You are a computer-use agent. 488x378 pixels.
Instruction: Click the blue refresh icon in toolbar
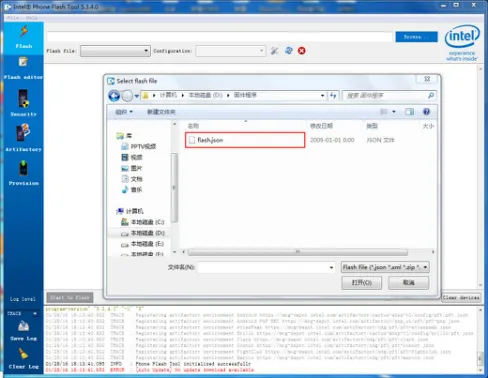[289, 51]
